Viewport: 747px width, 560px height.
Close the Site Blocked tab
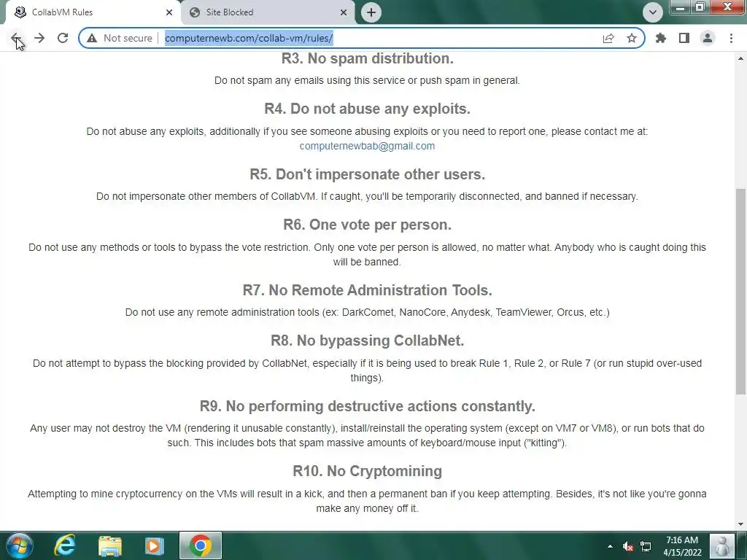tap(344, 12)
